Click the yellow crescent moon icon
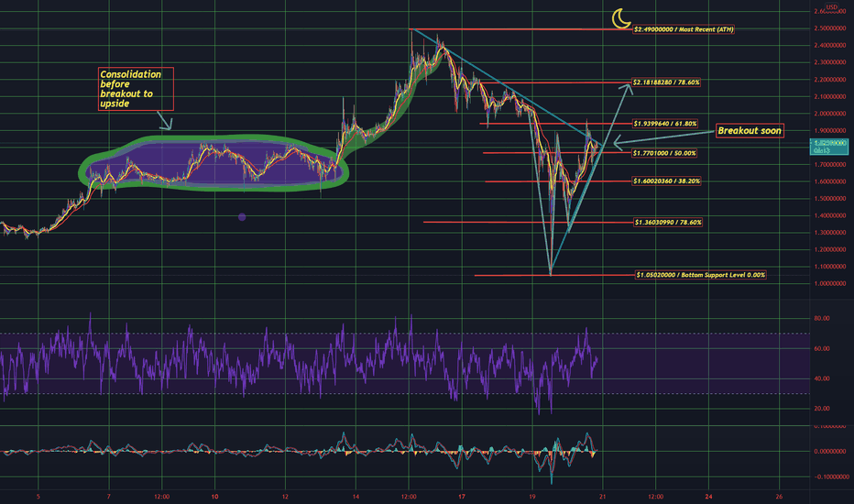Image resolution: width=854 pixels, height=504 pixels. point(621,18)
